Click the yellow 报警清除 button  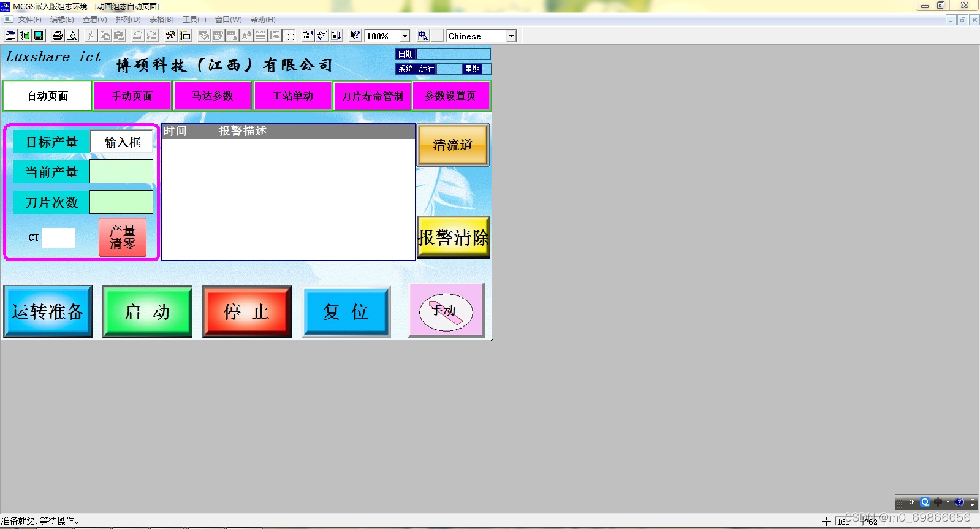(454, 237)
